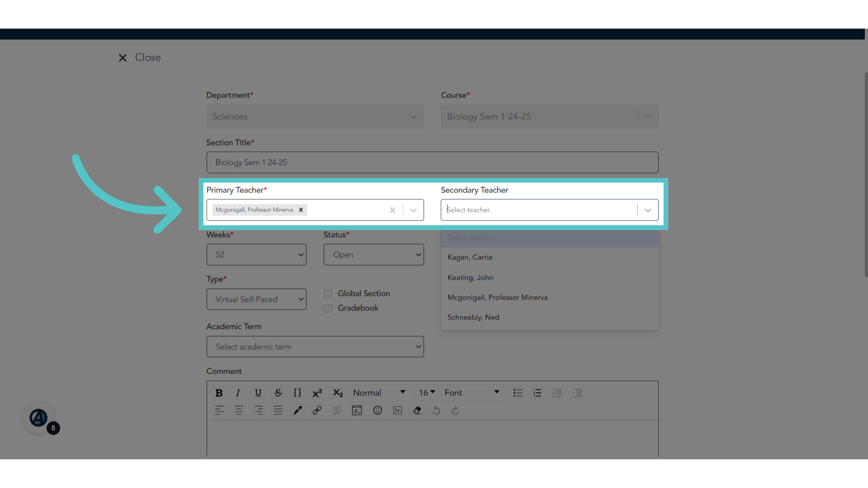Apply bold formatting in comment editor
868x488 pixels.
point(219,393)
